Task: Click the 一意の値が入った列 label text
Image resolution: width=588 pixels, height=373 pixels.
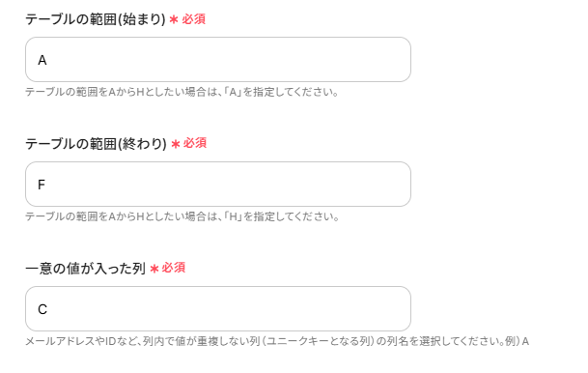Action: click(x=86, y=269)
